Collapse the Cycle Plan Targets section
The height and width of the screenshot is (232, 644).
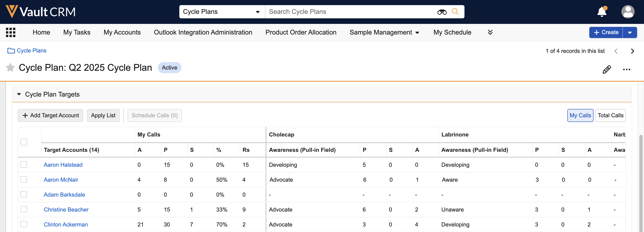pos(19,94)
